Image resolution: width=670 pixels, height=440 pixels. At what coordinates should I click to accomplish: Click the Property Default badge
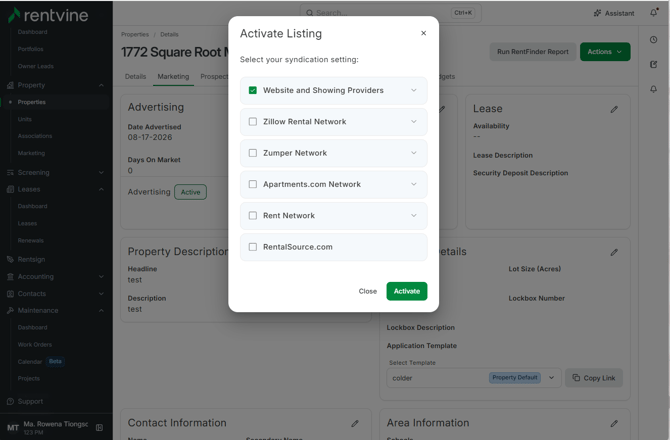(514, 378)
